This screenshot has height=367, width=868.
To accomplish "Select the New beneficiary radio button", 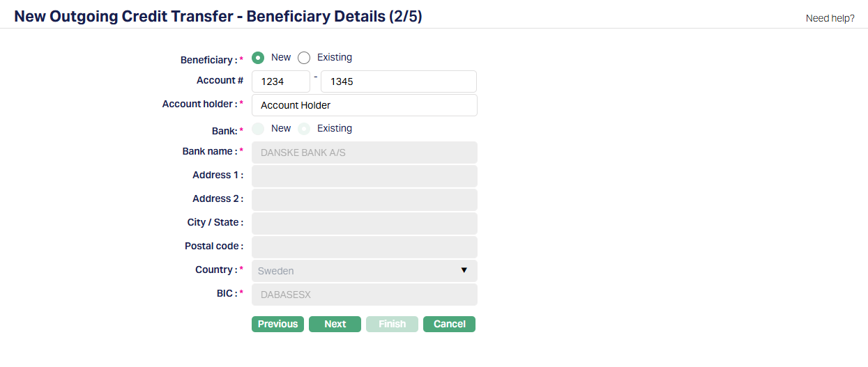I will (x=258, y=58).
